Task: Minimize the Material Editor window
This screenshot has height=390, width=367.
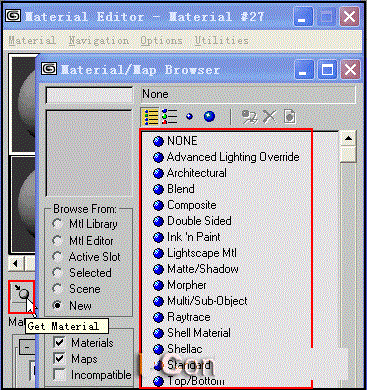Action: coord(303,16)
